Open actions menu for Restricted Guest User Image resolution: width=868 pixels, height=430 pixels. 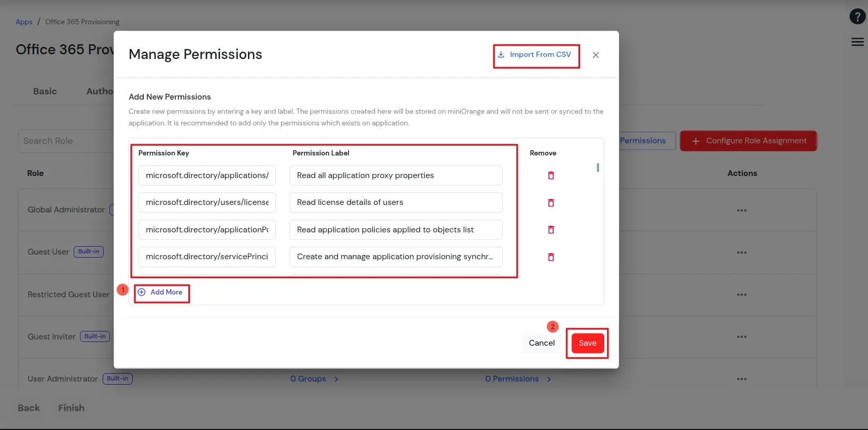pos(742,295)
